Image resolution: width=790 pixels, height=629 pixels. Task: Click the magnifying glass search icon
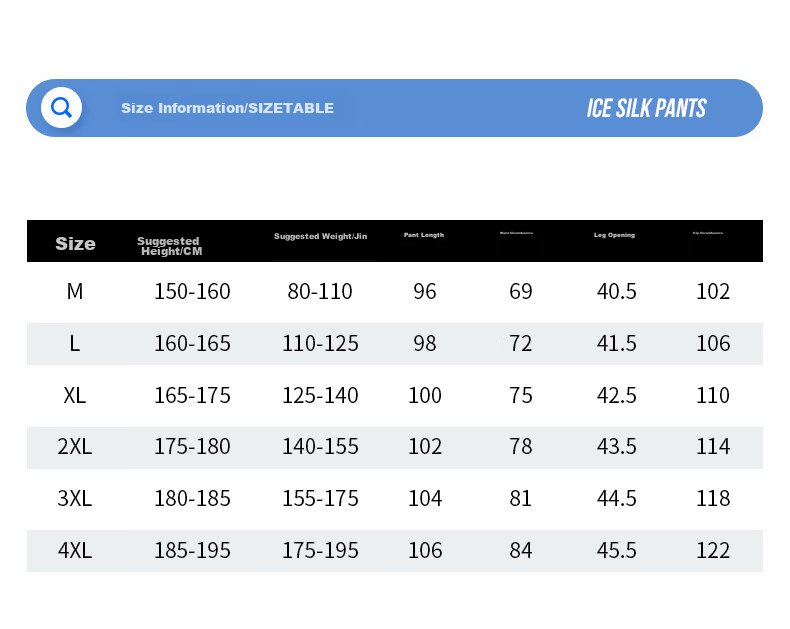click(x=61, y=107)
